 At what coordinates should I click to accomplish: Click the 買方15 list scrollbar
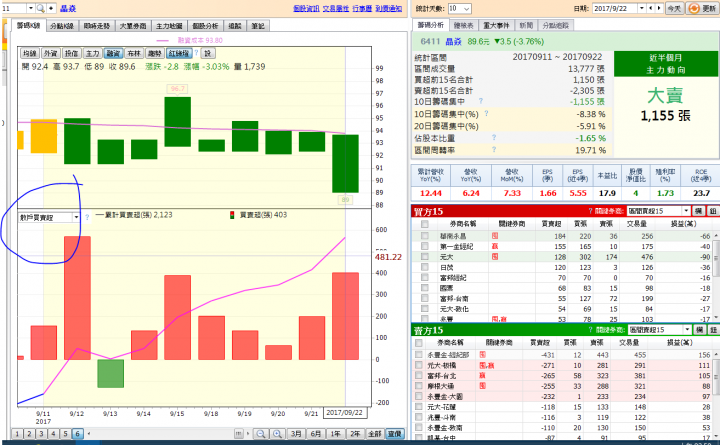[716, 276]
